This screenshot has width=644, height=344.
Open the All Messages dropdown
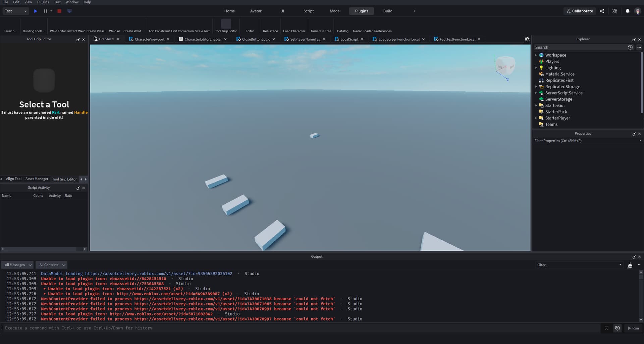pos(18,265)
